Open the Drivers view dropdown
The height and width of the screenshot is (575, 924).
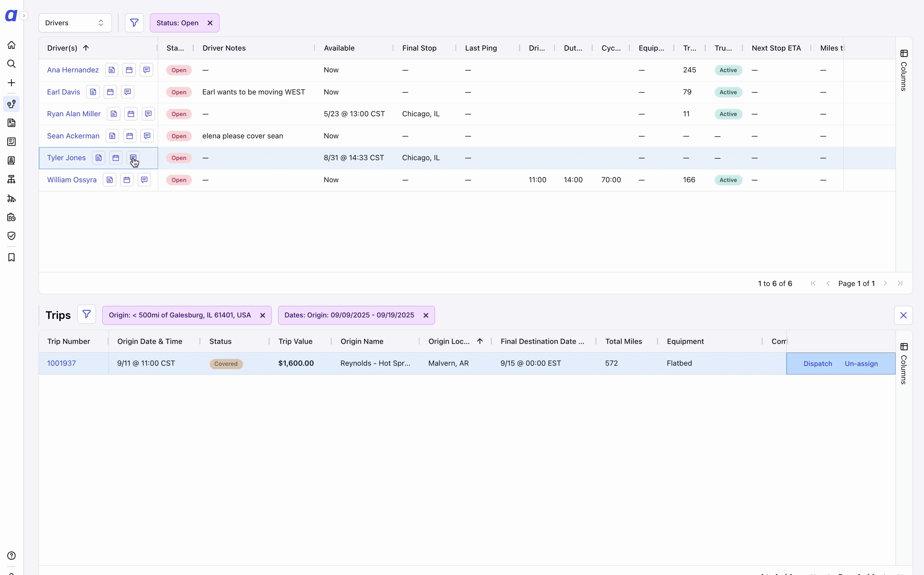click(75, 23)
